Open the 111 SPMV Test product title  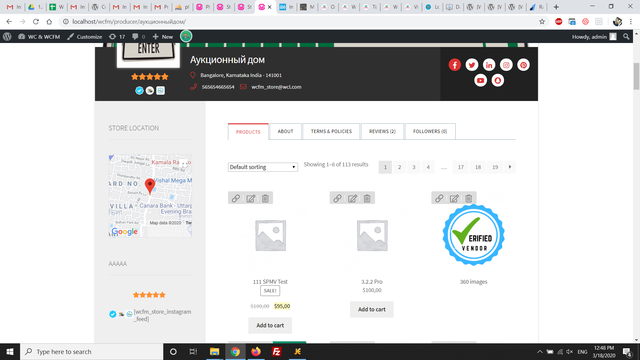(x=270, y=282)
